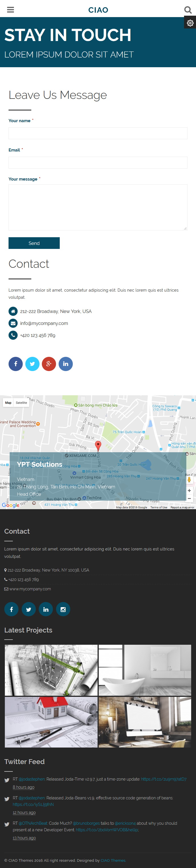Select the Map view tab
This screenshot has height=868, width=196.
(8, 403)
